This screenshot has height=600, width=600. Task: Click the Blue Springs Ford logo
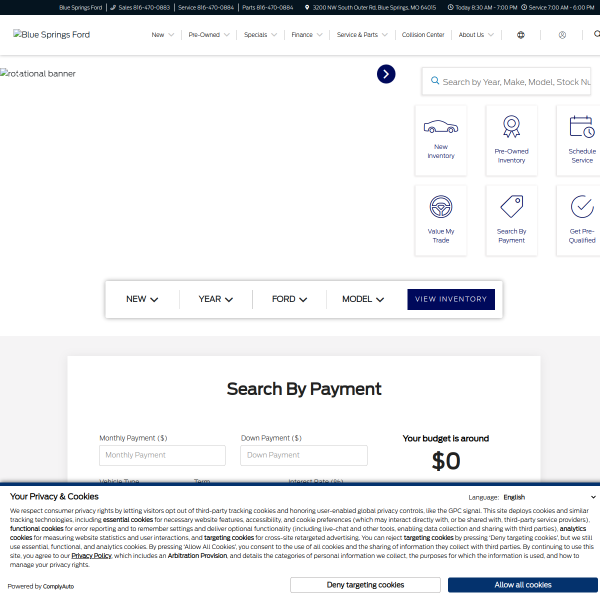pos(51,34)
